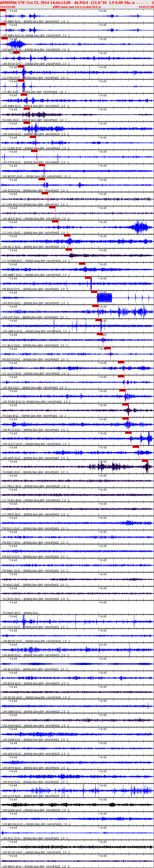This screenshot has height=868, width=154.
Task: Select the UW GSM EHZ station label
Action: (35, 740)
